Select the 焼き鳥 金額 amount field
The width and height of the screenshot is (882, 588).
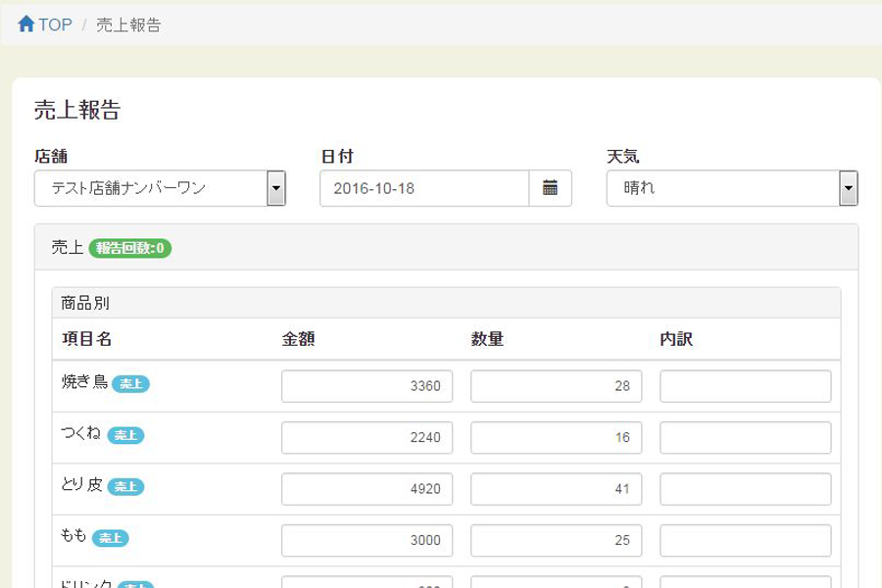[367, 386]
